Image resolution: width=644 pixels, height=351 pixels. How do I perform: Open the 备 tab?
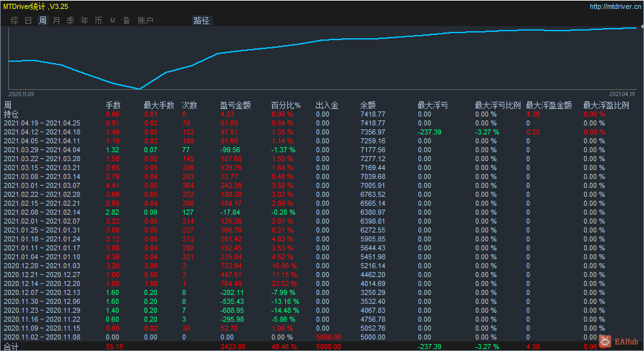coord(127,20)
